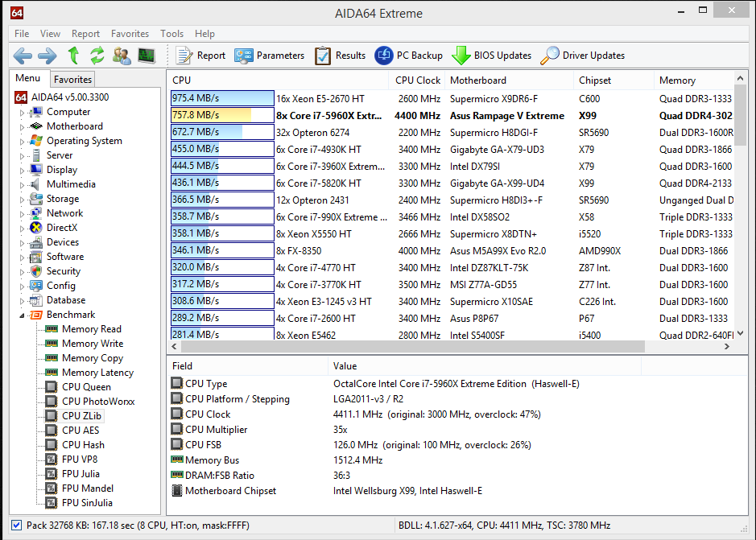
Task: Select the 8x FX-8350 row
Action: (x=452, y=251)
